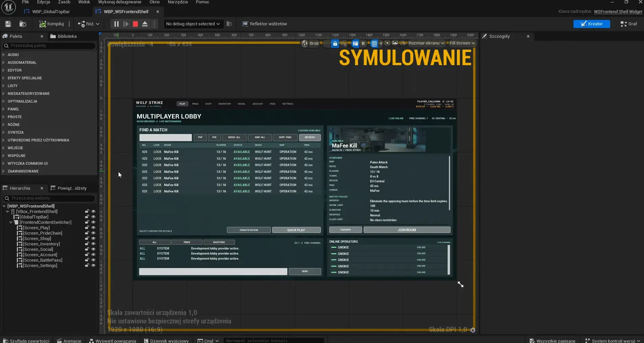This screenshot has width=644, height=343.
Task: Switch to WBP_GlobalTopBar tab
Action: point(51,11)
